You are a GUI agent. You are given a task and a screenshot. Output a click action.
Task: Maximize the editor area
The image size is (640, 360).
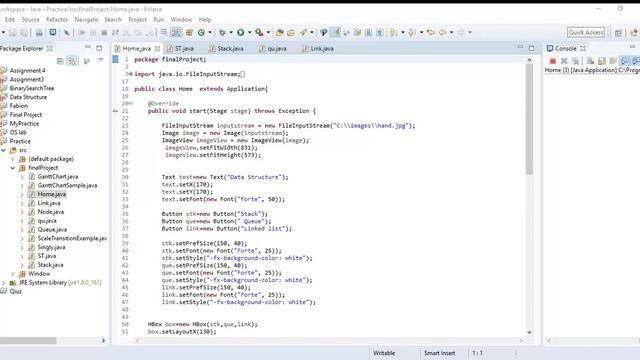click(531, 48)
